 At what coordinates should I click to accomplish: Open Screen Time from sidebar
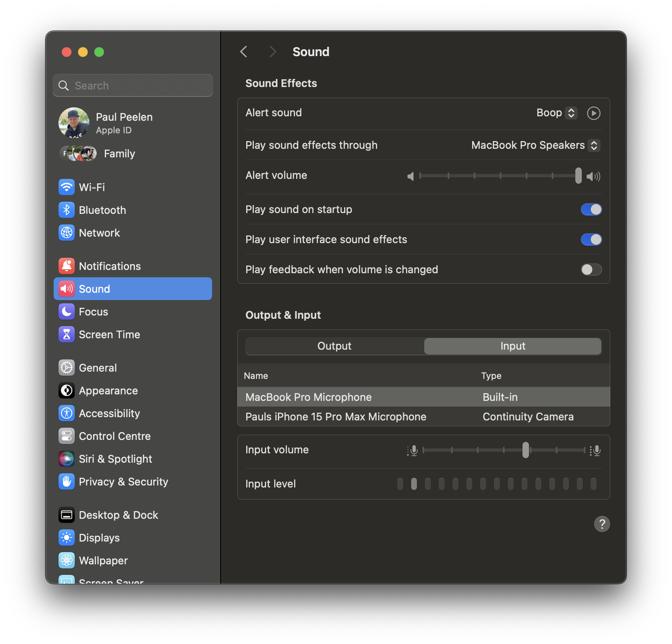(x=66, y=334)
